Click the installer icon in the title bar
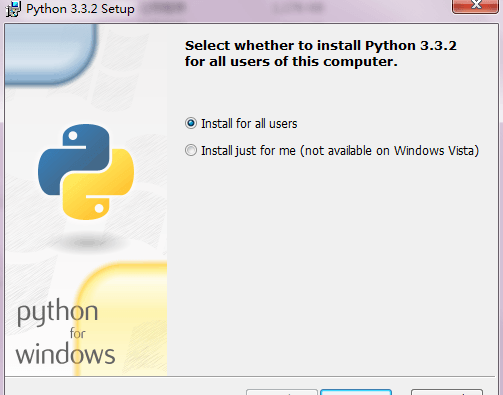 [13, 9]
